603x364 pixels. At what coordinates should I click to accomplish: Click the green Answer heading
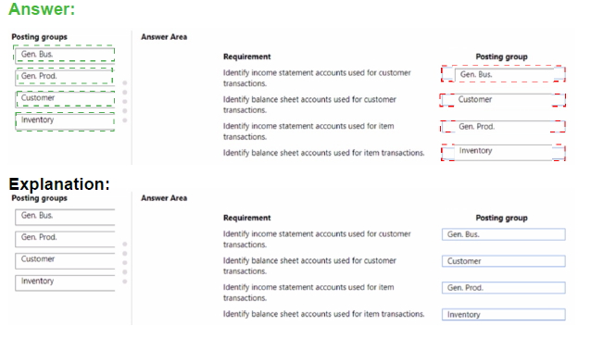pos(42,9)
